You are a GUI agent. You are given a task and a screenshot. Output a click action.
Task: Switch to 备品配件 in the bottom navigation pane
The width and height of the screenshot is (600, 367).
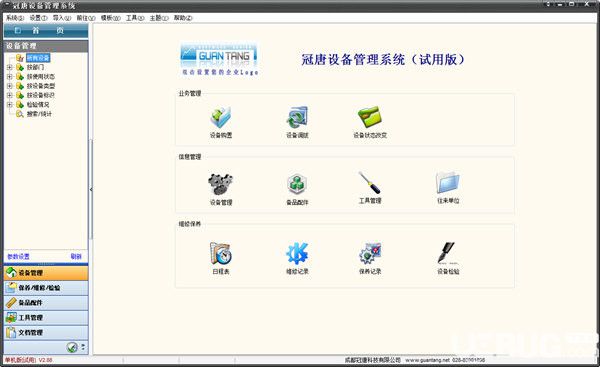46,303
